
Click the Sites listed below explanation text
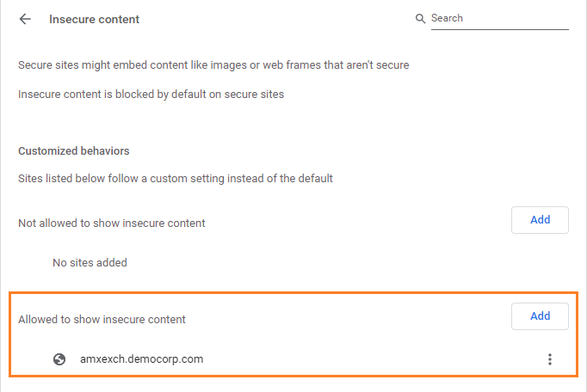(x=175, y=179)
